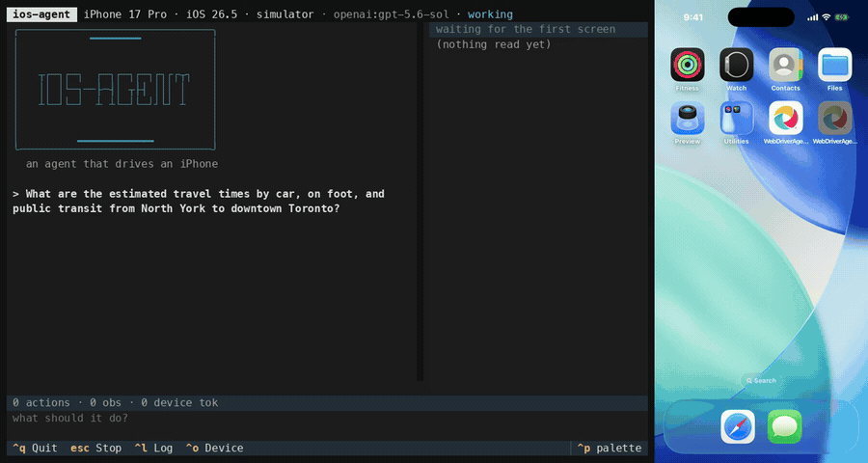868x463 pixels.
Task: Open the Files app
Action: [x=835, y=65]
